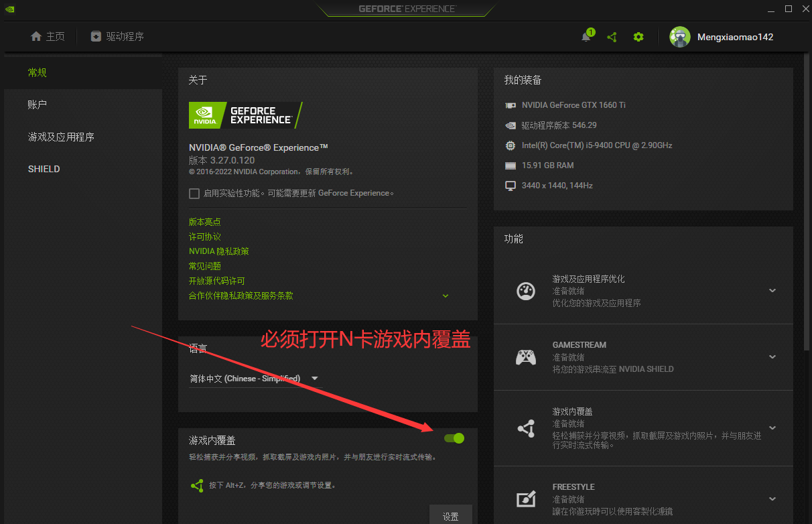Enable the 启用实验性功能 checkbox
This screenshot has height=524, width=812.
coord(194,194)
